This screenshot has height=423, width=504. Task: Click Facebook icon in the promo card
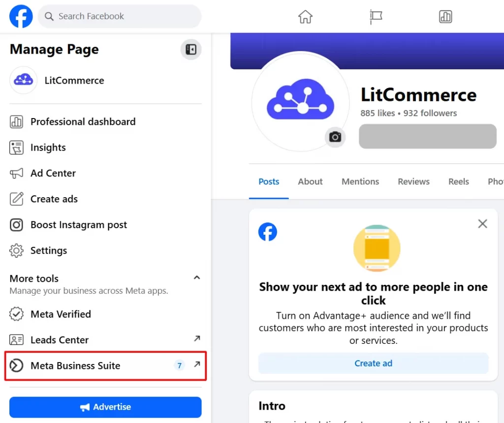[x=268, y=232]
